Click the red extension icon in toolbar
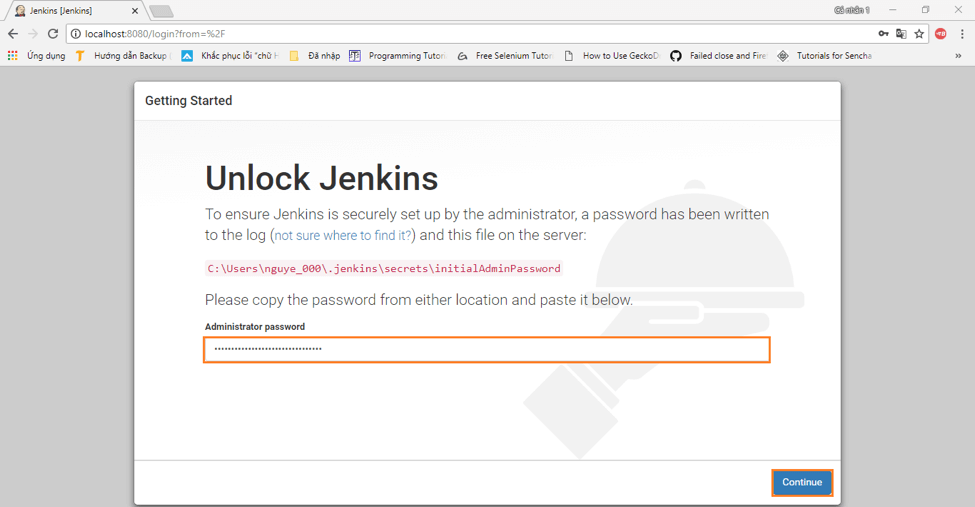Viewport: 975px width, 507px height. point(941,34)
